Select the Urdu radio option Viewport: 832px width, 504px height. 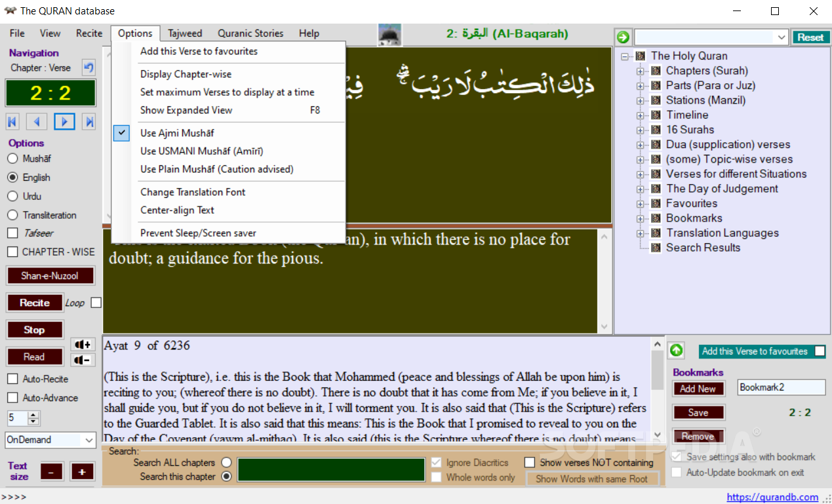pos(12,196)
